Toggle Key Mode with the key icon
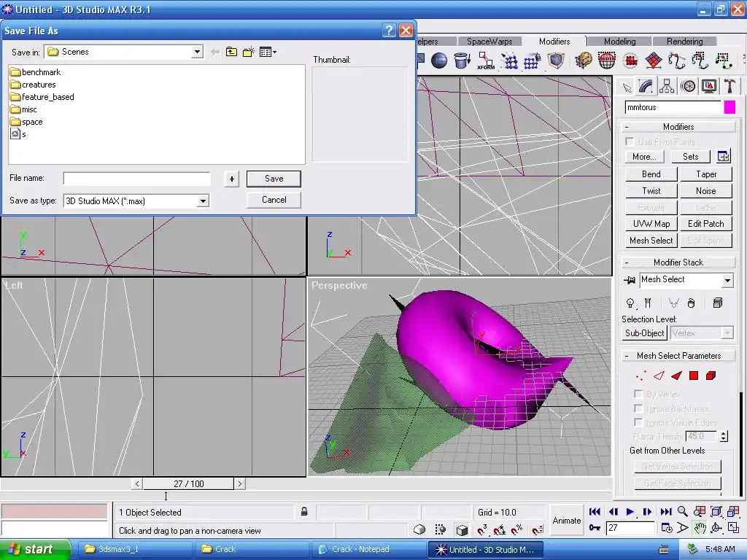This screenshot has height=560, width=747. [595, 528]
